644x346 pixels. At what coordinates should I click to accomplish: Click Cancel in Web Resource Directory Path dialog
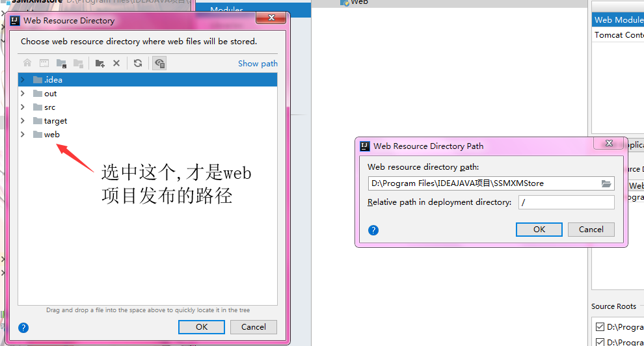click(x=591, y=230)
